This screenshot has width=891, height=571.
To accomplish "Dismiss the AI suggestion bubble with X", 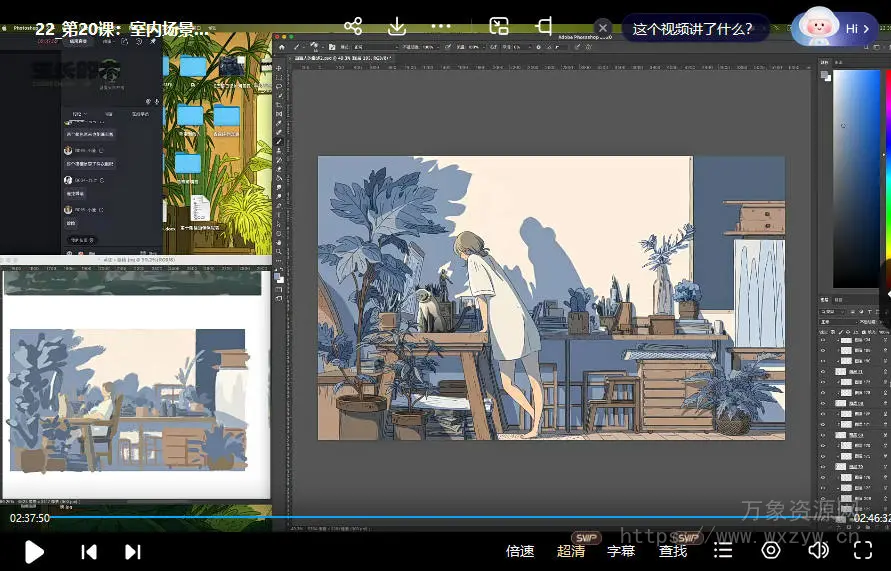I will [603, 29].
